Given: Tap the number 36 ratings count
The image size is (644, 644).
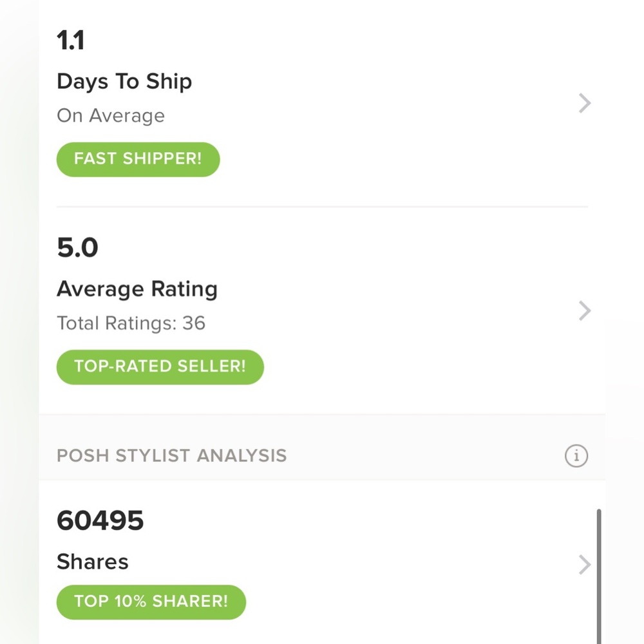Looking at the screenshot, I should (194, 323).
